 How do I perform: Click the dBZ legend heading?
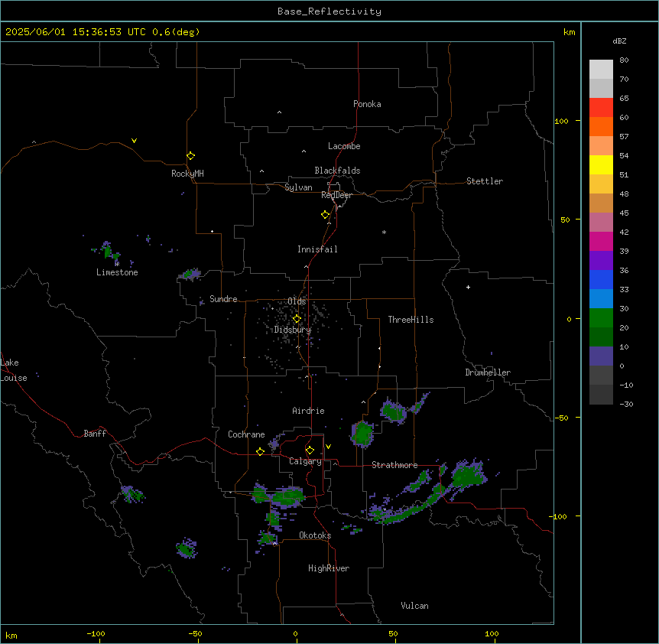(619, 41)
